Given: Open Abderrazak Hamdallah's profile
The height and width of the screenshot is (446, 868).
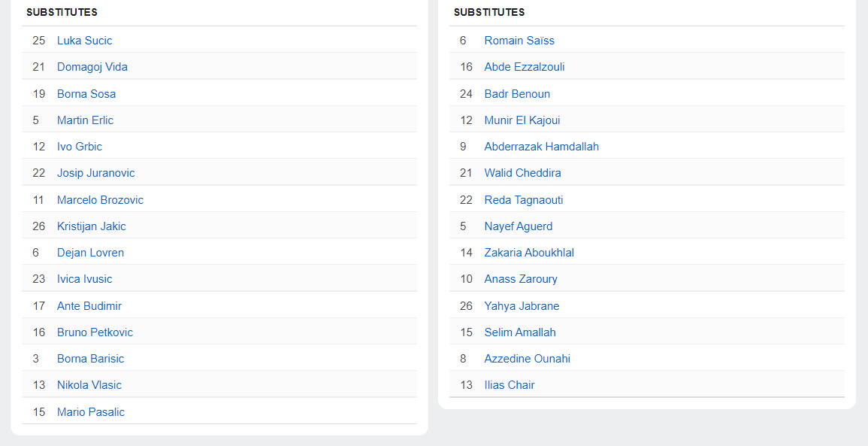Looking at the screenshot, I should [541, 147].
